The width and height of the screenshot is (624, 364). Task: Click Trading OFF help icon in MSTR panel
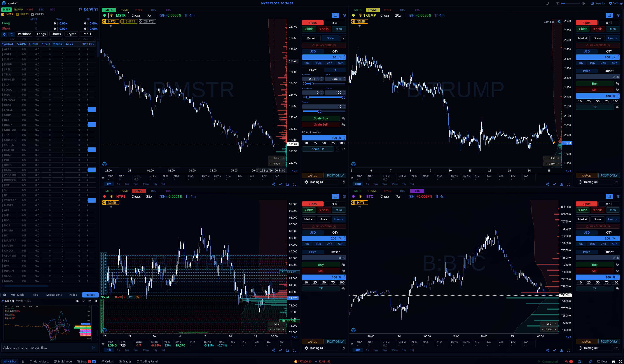coord(343,182)
